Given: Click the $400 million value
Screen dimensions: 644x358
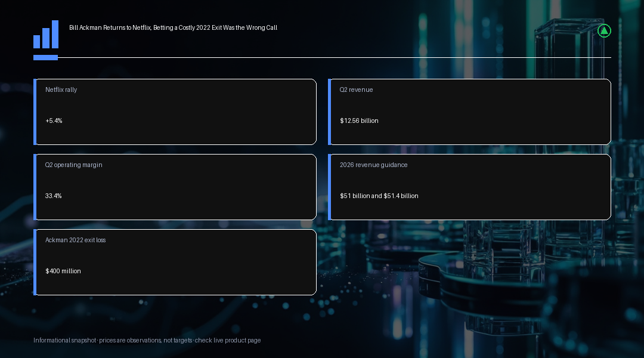Looking at the screenshot, I should pos(63,271).
